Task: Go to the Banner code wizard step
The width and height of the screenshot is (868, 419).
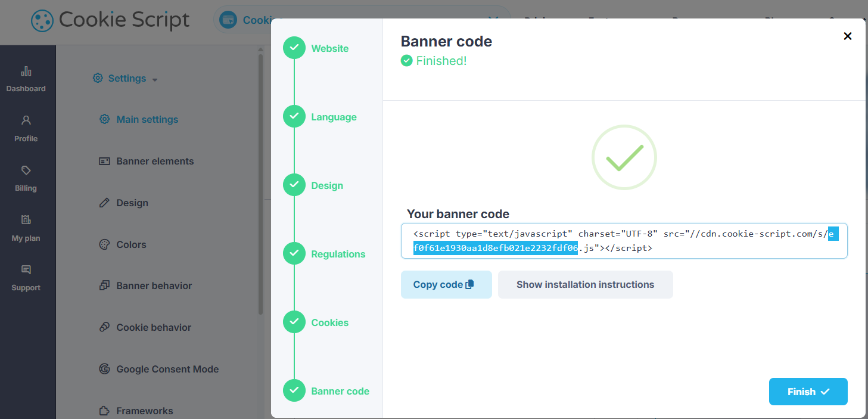Action: coord(340,391)
